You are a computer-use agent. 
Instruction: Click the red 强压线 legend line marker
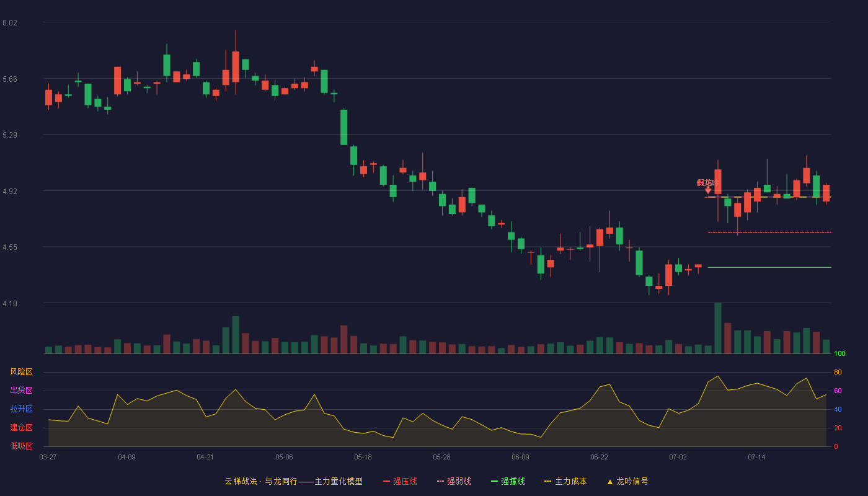(387, 482)
